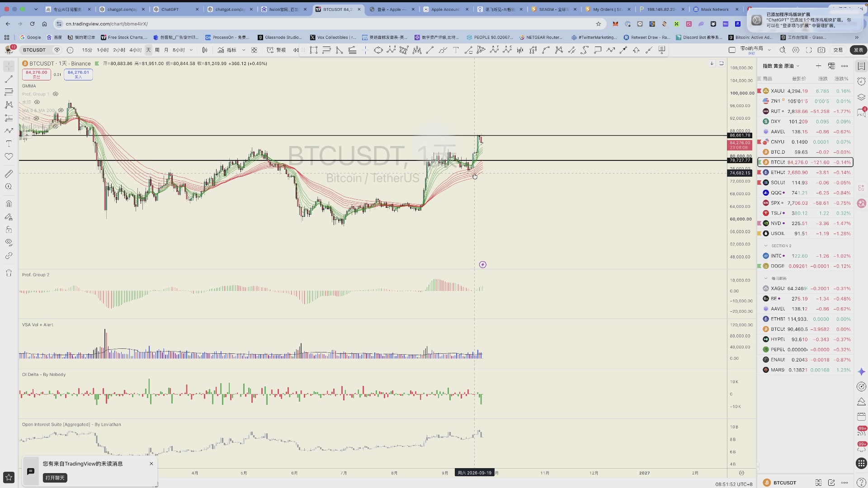Click the 84,276.01 买入 buy button

click(x=78, y=75)
